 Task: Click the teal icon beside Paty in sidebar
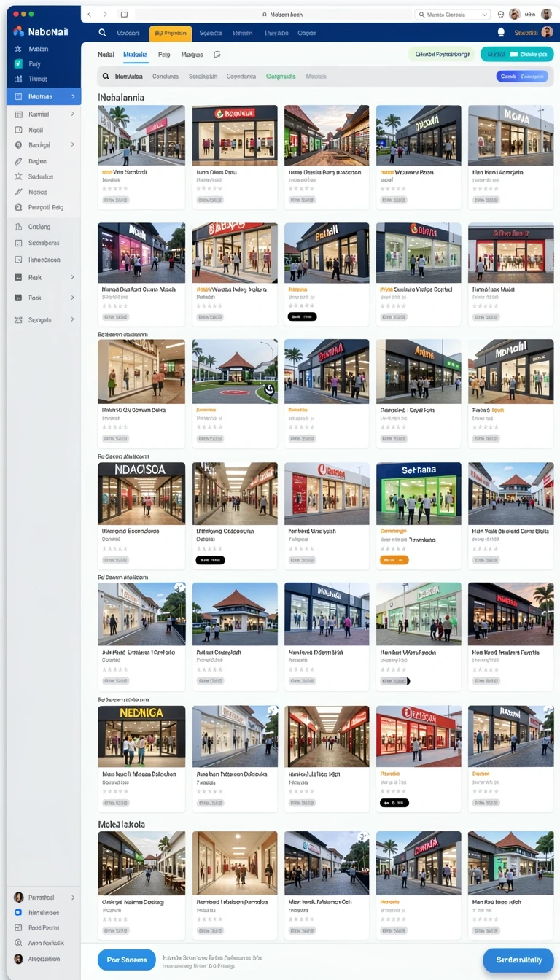(x=18, y=63)
